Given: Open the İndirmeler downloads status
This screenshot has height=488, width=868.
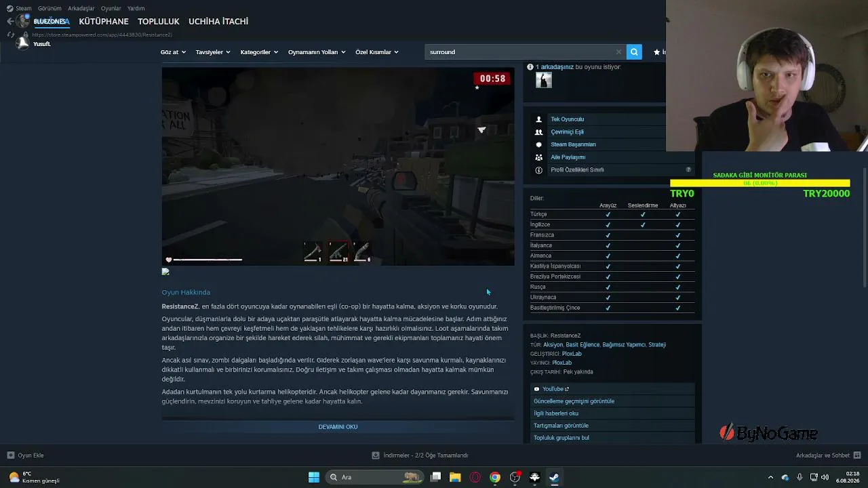Looking at the screenshot, I should (x=420, y=455).
